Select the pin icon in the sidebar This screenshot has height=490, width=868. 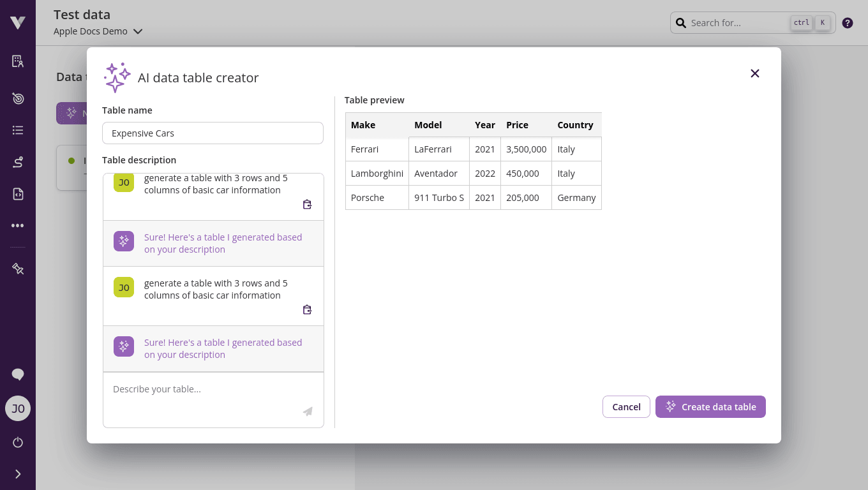[x=17, y=269]
